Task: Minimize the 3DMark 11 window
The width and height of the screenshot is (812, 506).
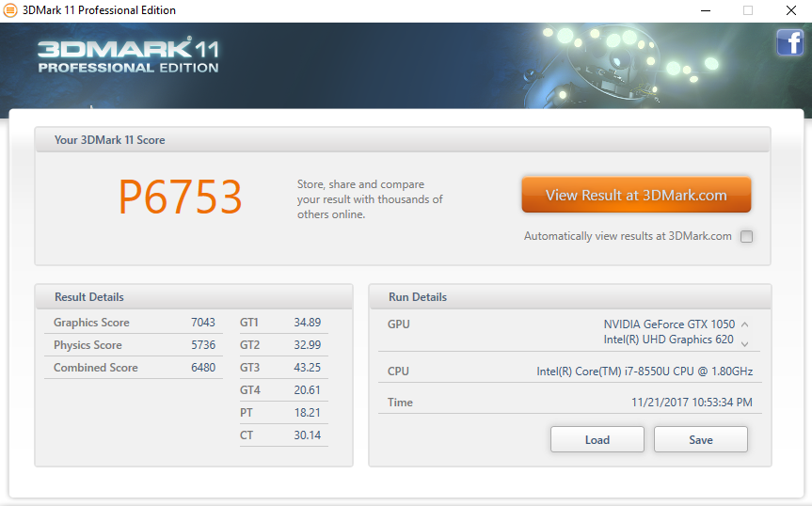Action: tap(706, 10)
